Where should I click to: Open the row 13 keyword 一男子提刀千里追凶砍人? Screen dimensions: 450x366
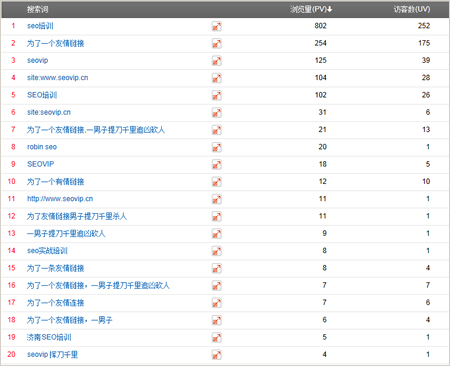click(66, 234)
